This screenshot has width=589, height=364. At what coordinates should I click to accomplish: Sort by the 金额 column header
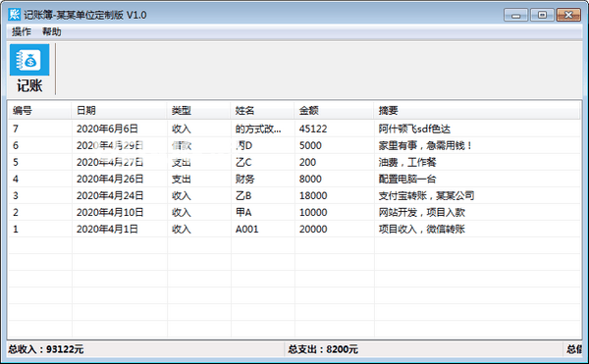pos(334,110)
